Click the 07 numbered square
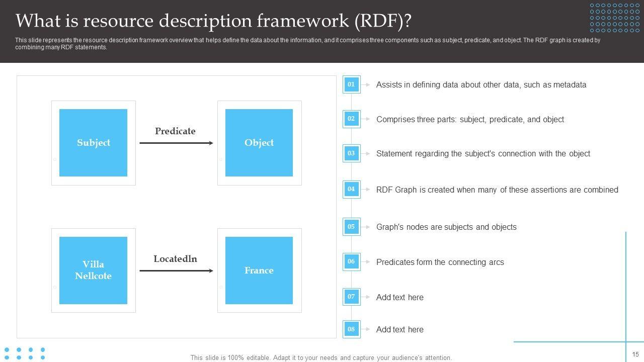Image resolution: width=644 pixels, height=362 pixels. click(351, 297)
